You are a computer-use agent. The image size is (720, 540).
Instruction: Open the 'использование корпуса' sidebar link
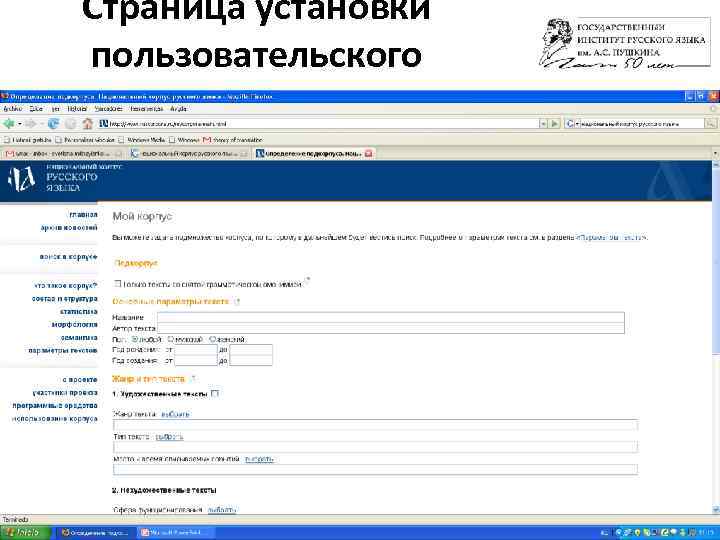[55, 419]
